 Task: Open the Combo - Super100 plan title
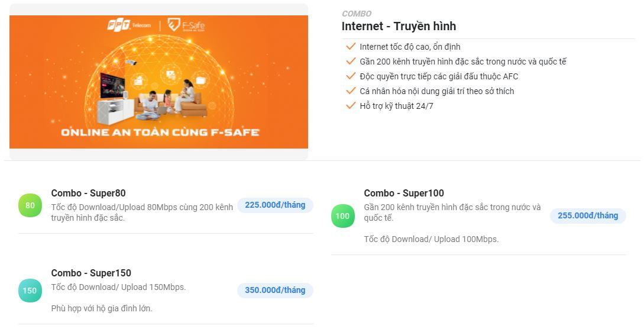click(404, 193)
